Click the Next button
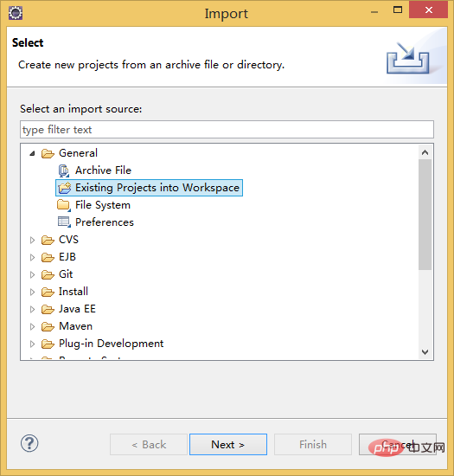This screenshot has height=476, width=454. pyautogui.click(x=228, y=445)
